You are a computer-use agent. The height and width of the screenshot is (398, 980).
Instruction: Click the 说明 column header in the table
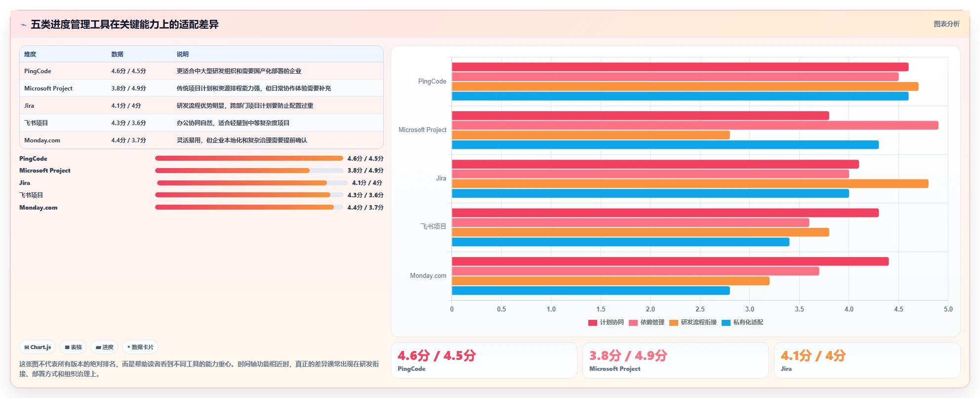click(183, 54)
